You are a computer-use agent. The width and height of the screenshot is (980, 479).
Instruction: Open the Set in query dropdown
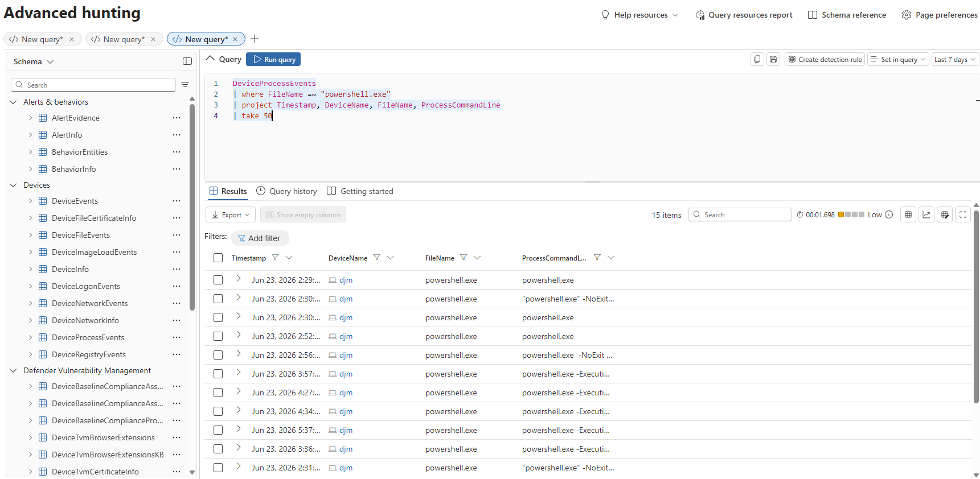pos(898,59)
